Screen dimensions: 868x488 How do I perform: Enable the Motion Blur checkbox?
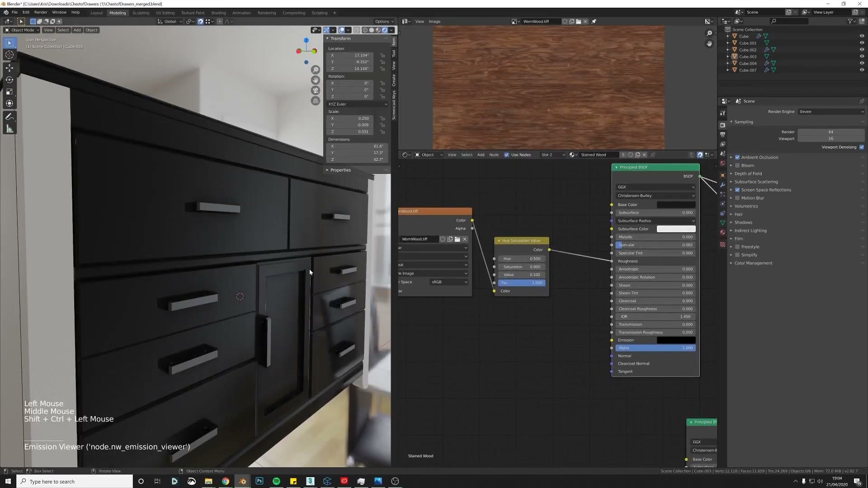[737, 198]
